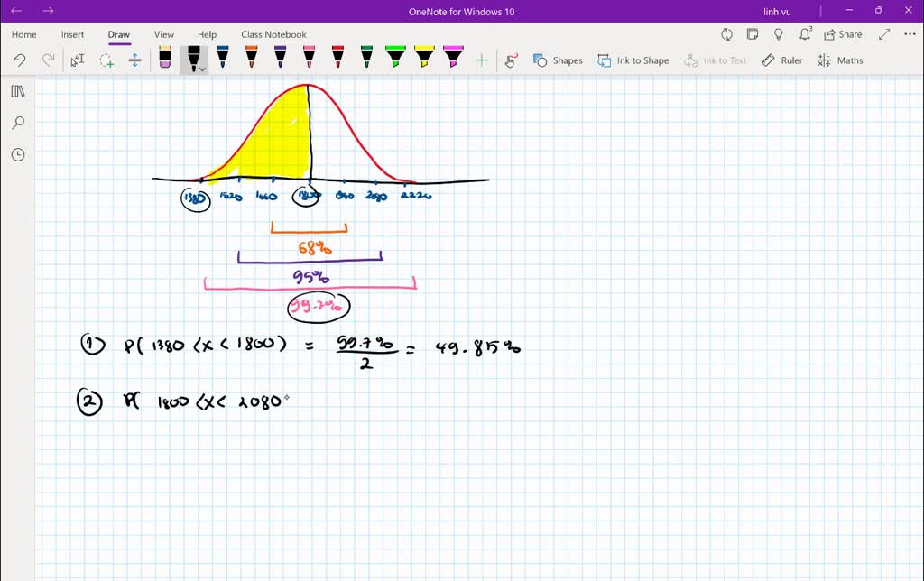924x581 pixels.
Task: Select the yellow highlighter tool
Action: pyautogui.click(x=424, y=56)
